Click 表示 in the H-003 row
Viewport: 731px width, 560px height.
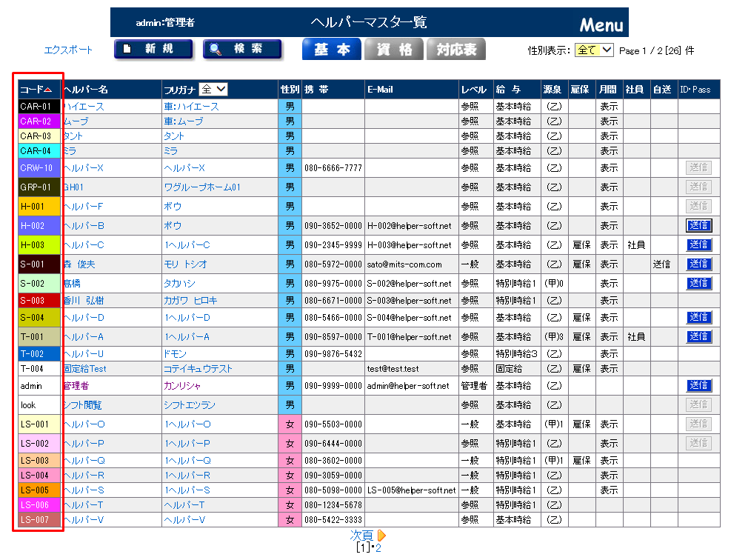[609, 245]
